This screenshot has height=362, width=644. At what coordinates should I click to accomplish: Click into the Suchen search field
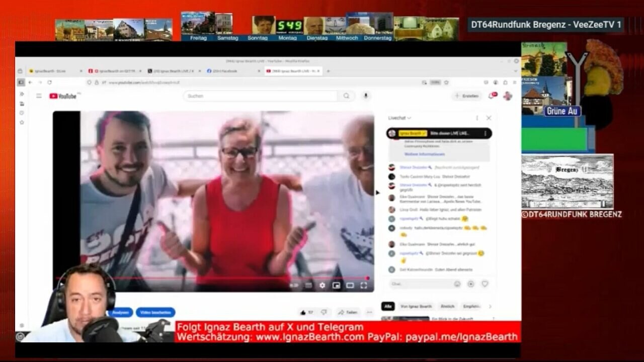(x=260, y=96)
